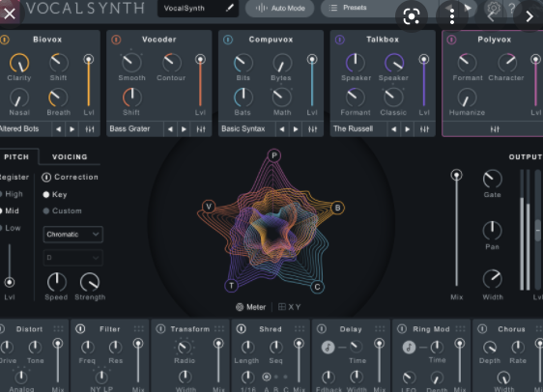Select the Custom correction radio option
The image size is (543, 392).
coord(46,210)
